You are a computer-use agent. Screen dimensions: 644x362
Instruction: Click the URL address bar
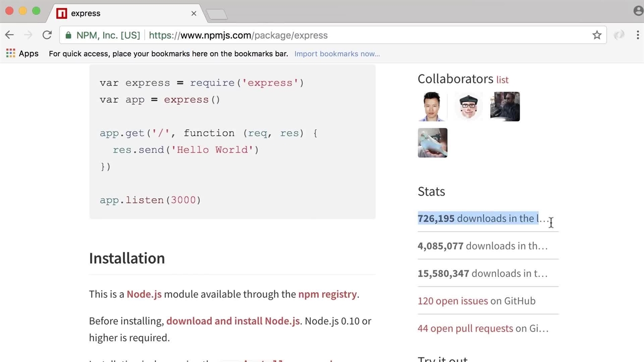point(352,35)
